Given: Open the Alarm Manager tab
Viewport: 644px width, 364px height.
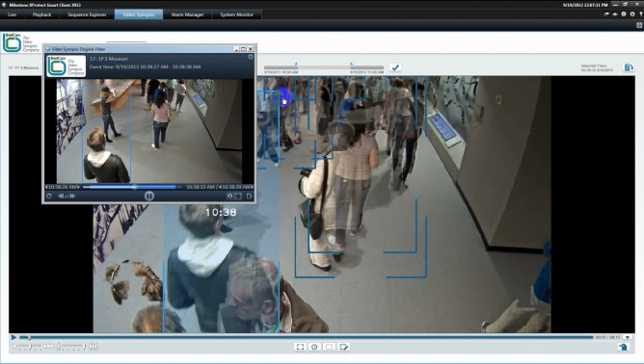Looking at the screenshot, I should coord(187,14).
